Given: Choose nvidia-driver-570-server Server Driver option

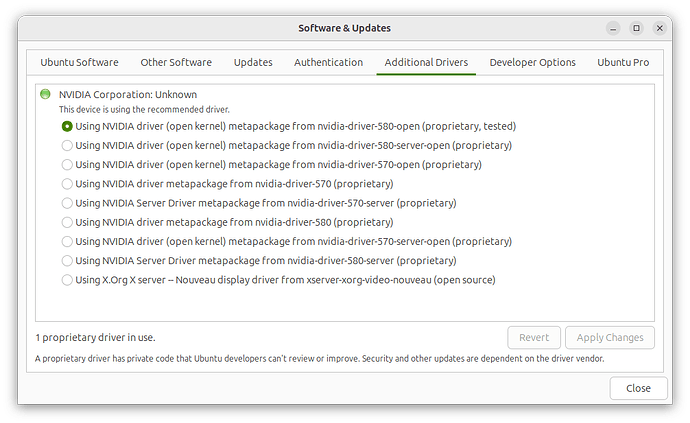Looking at the screenshot, I should click(x=67, y=203).
